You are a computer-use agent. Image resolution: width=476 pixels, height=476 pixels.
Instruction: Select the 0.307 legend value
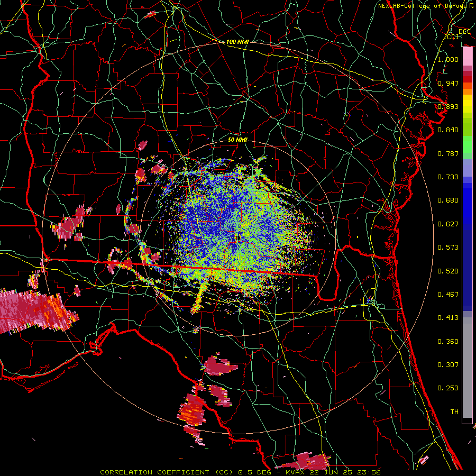pyautogui.click(x=448, y=365)
